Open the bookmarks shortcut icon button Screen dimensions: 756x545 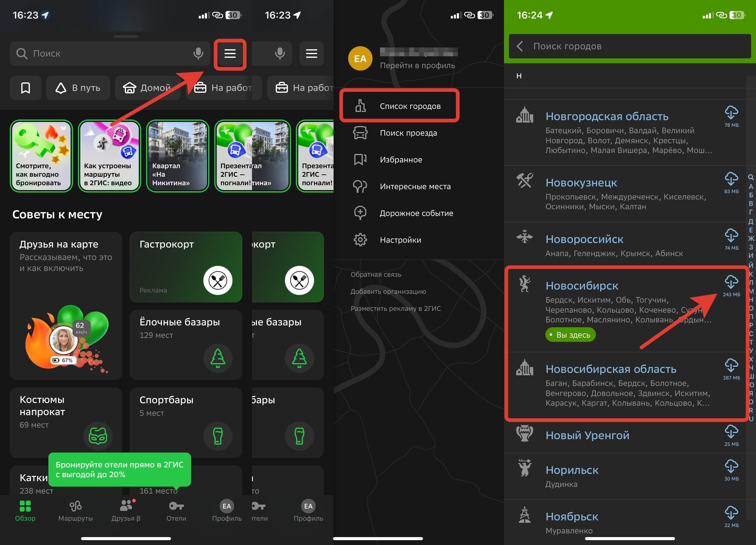click(x=26, y=88)
